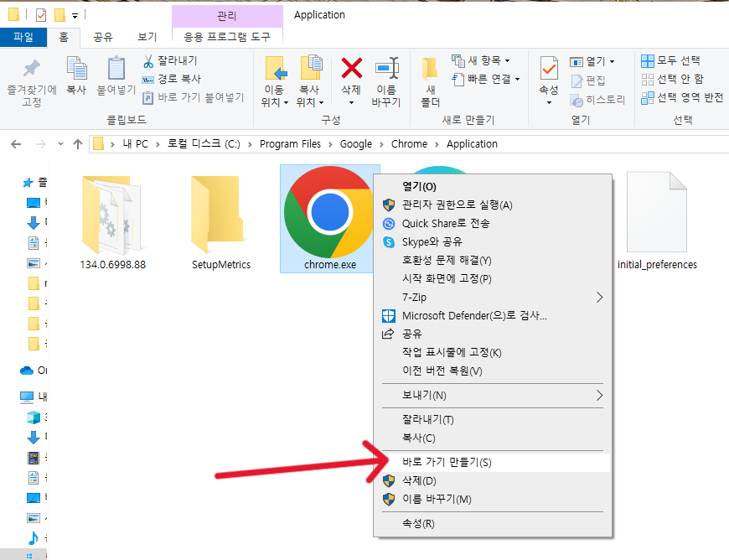Click Paste shortcut (바로 가기 붙여넣기) in the ribbon

193,97
